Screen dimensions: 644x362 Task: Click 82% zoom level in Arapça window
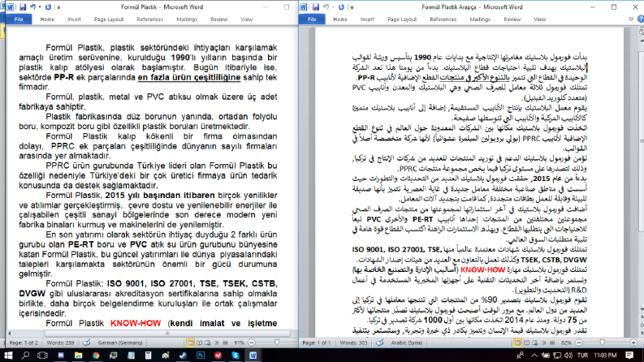[566, 343]
